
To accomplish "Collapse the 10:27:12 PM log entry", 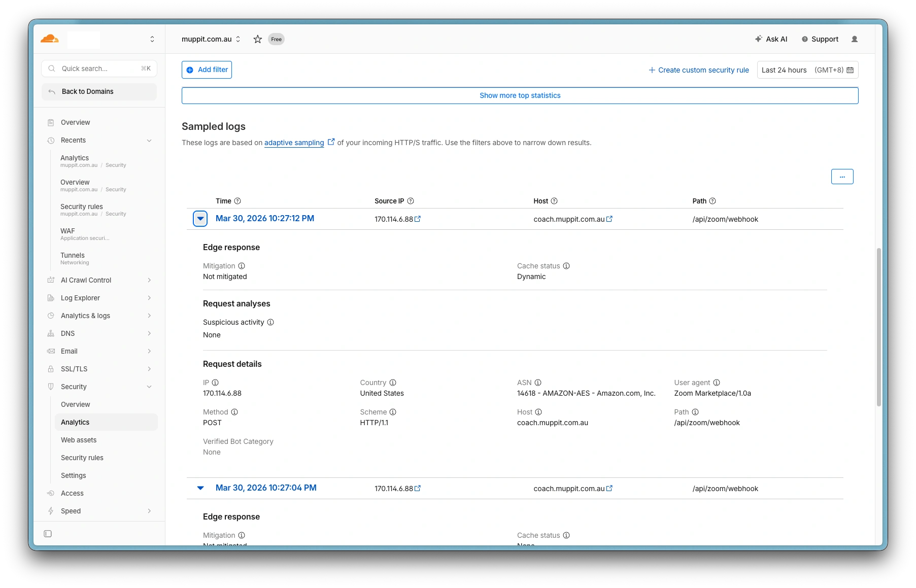I will click(x=200, y=219).
